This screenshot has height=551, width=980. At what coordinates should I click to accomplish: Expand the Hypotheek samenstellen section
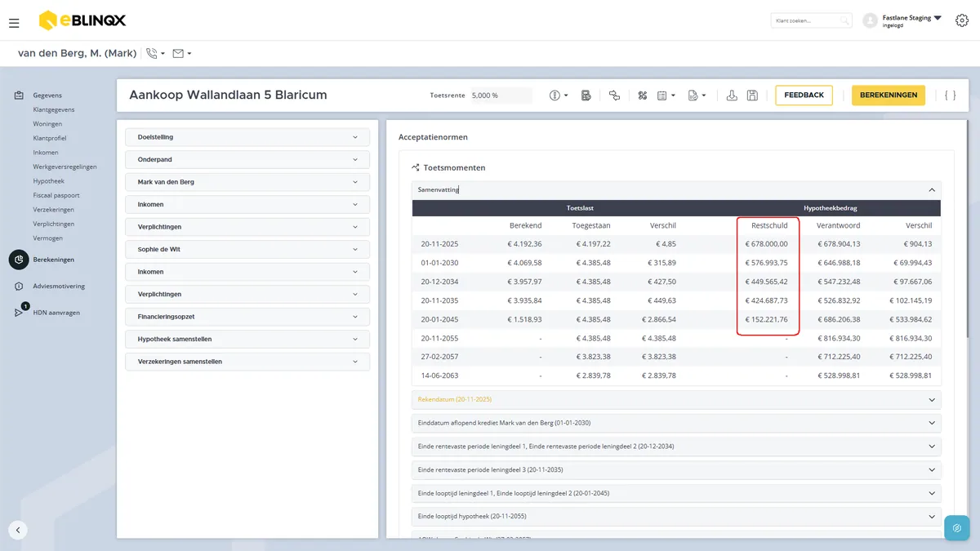[x=247, y=339]
